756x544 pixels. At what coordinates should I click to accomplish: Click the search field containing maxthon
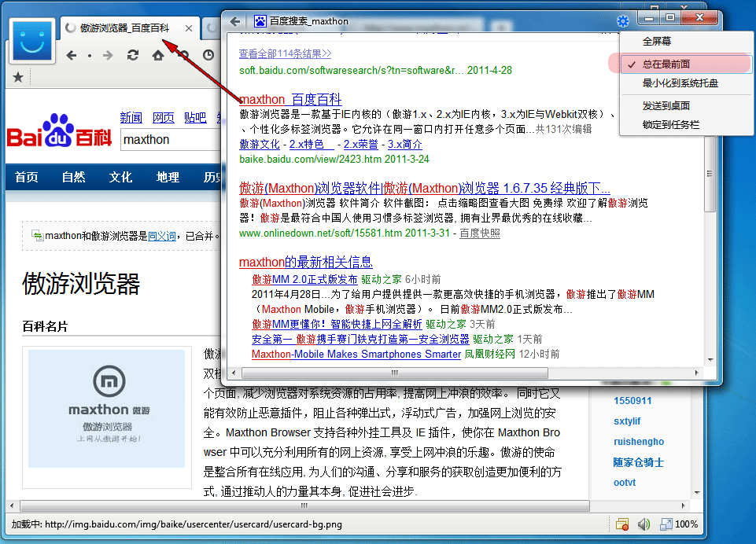[x=171, y=140]
